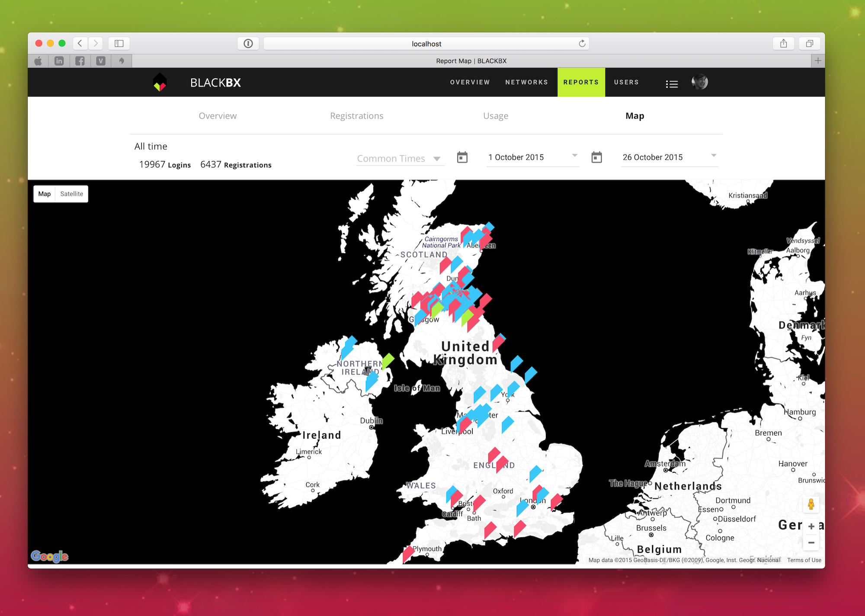
Task: Switch to the Registrations report tab
Action: coord(356,116)
